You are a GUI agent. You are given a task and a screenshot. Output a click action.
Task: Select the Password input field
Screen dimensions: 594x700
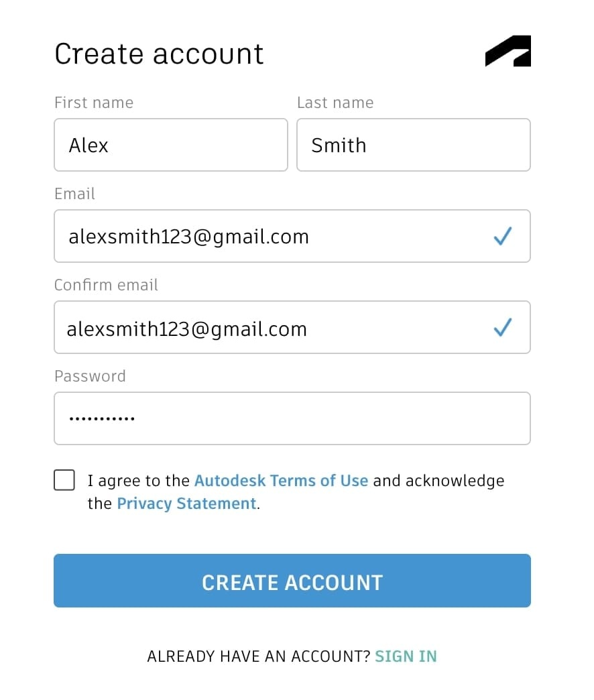coord(292,418)
